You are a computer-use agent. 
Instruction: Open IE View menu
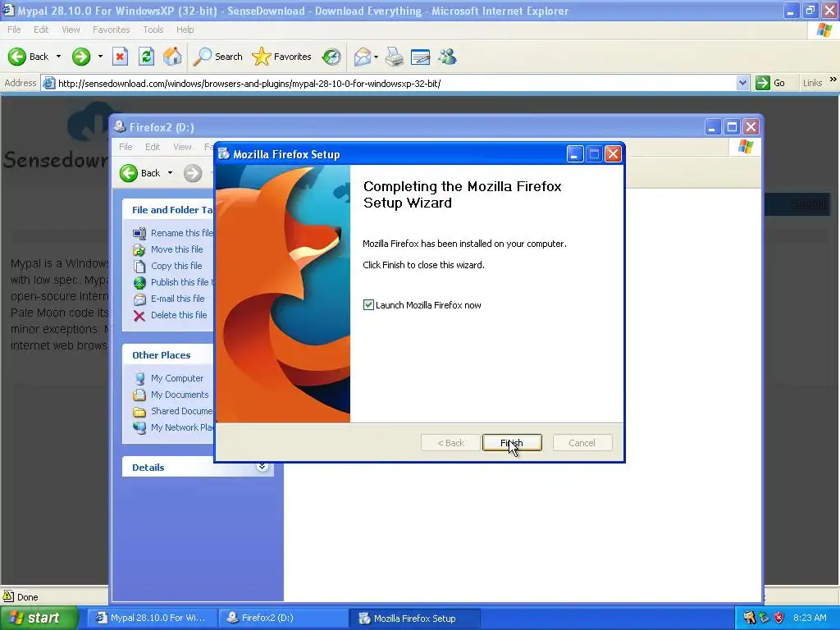(71, 30)
